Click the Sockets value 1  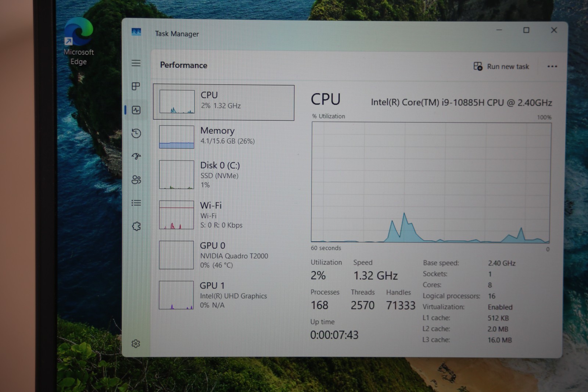[490, 274]
